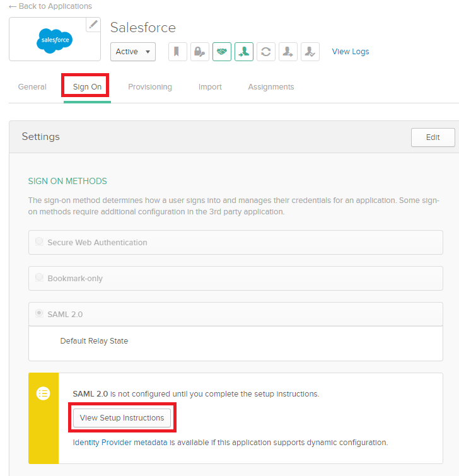This screenshot has width=459, height=476.
Task: Click the user with arrow import icon
Action: [288, 52]
